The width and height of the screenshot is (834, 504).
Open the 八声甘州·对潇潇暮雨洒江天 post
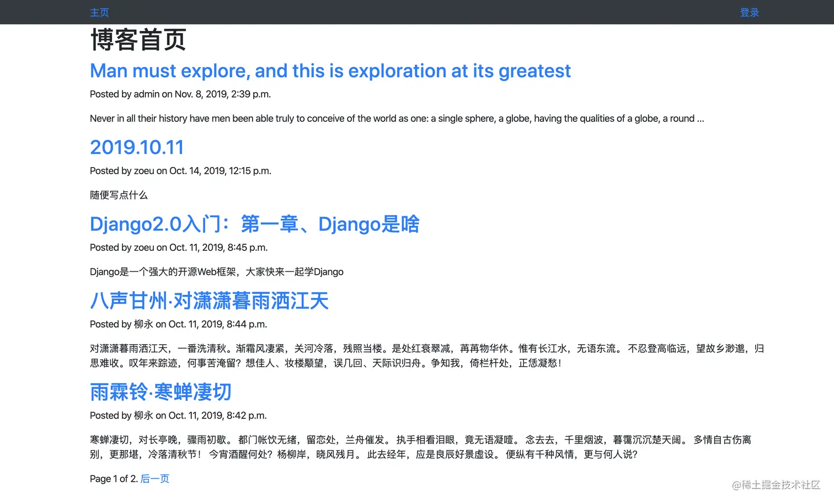[x=209, y=301]
